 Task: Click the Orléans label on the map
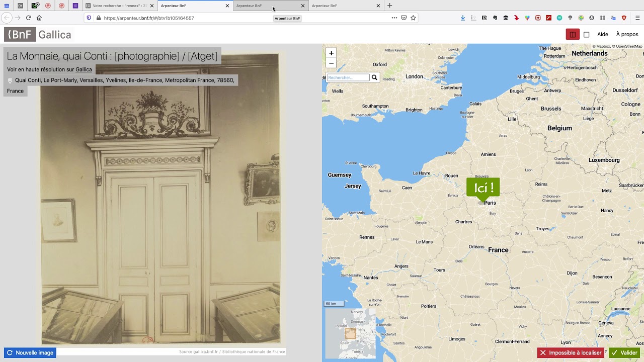(x=476, y=247)
